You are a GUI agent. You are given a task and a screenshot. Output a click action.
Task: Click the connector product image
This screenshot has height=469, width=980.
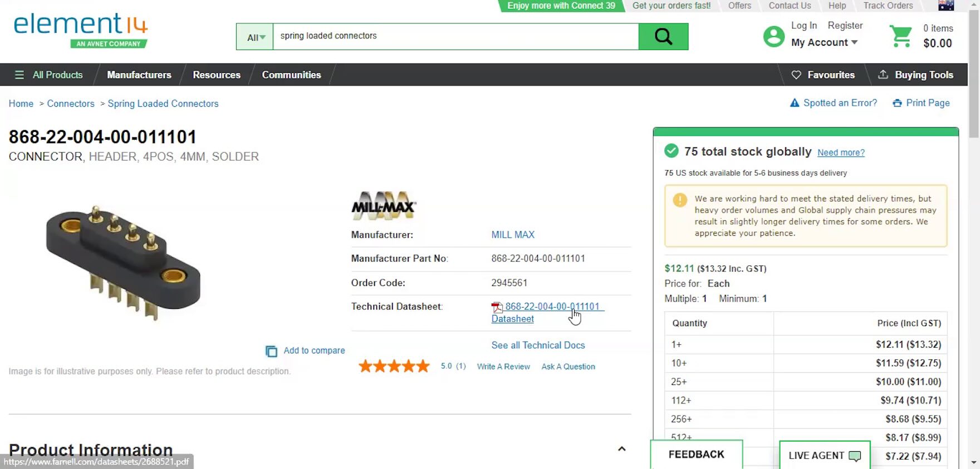click(124, 261)
